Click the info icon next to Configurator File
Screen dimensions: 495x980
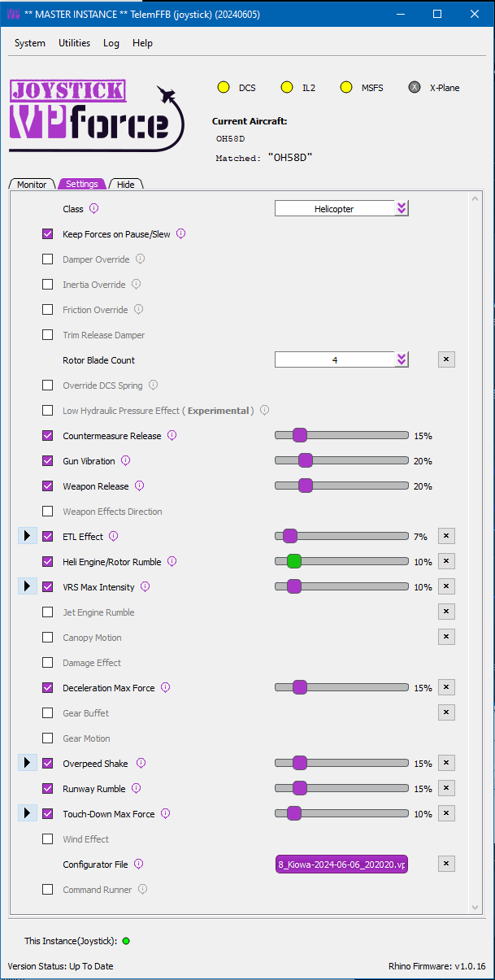click(x=138, y=865)
